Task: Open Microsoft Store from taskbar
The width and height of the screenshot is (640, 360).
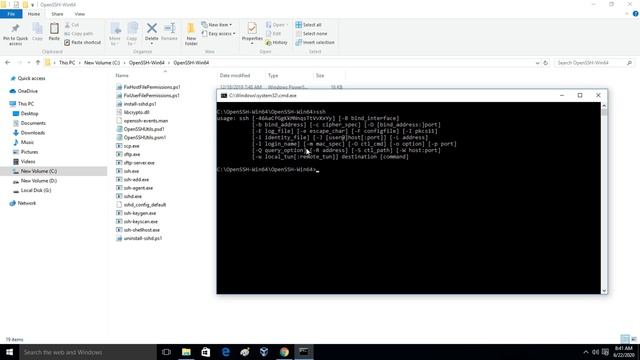Action: click(x=206, y=352)
